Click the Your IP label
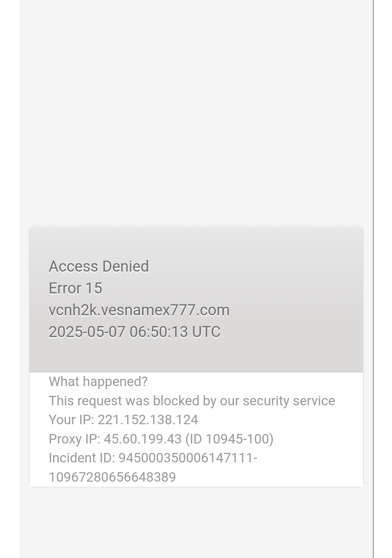The width and height of the screenshot is (392, 558). [72, 420]
